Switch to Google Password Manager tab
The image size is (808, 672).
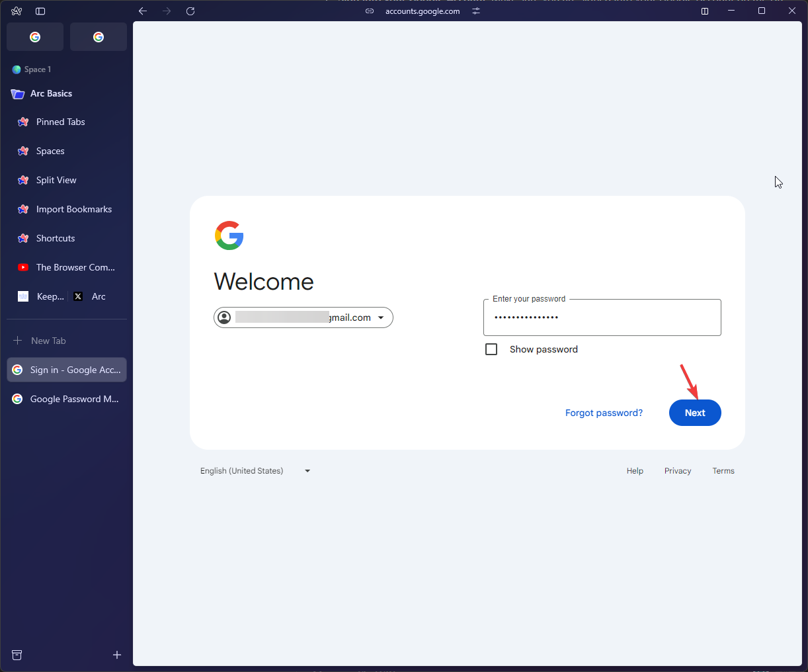66,399
